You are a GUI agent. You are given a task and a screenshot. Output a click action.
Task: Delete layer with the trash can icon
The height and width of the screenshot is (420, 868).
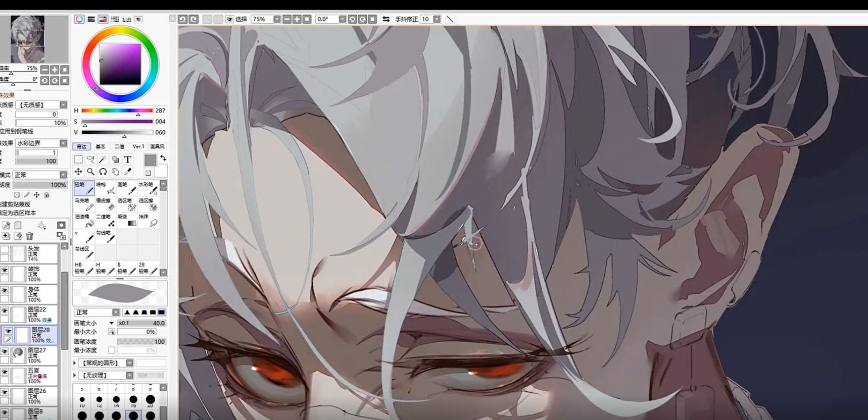point(30,236)
